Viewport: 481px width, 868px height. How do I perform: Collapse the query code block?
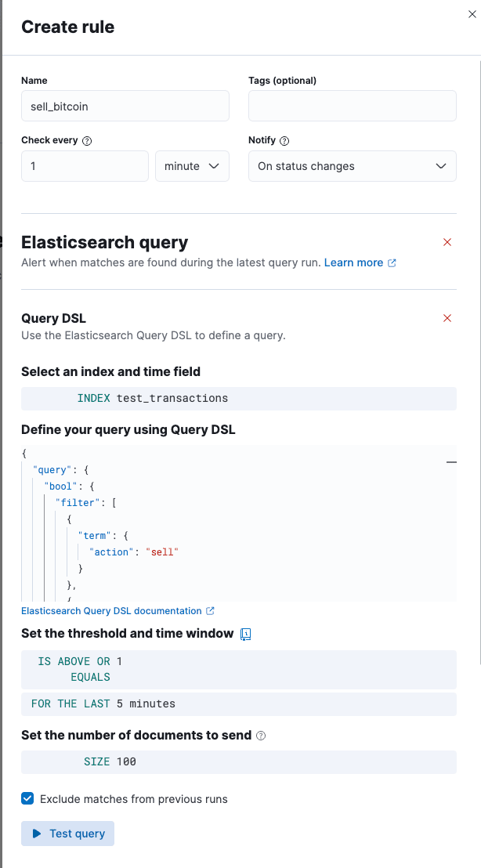coord(452,462)
